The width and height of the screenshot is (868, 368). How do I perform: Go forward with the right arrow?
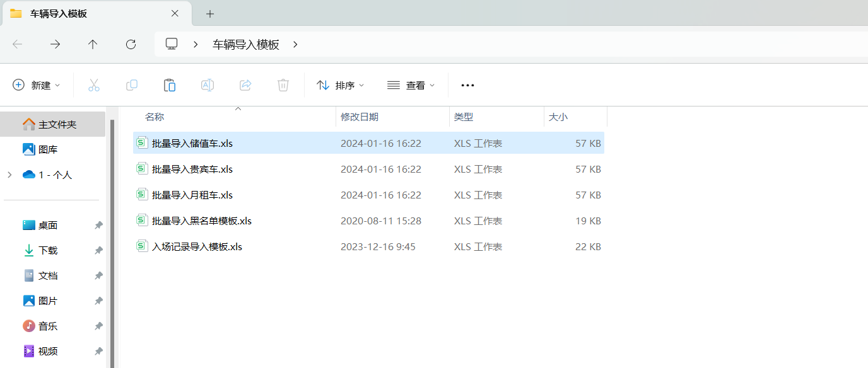(56, 44)
